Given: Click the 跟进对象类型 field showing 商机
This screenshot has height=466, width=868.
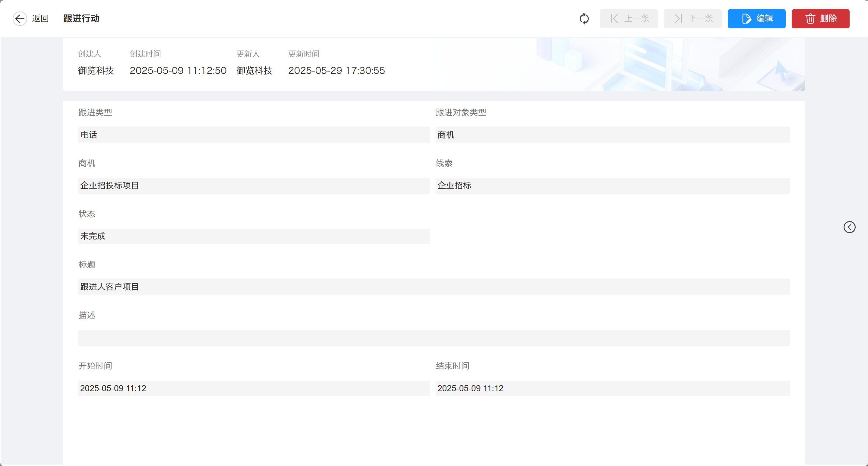Looking at the screenshot, I should pos(613,135).
